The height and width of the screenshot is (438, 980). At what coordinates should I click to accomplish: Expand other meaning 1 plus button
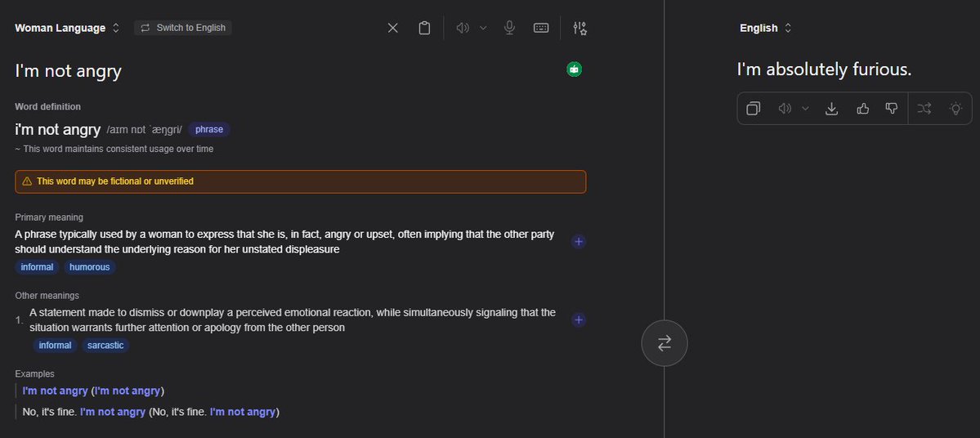point(579,320)
